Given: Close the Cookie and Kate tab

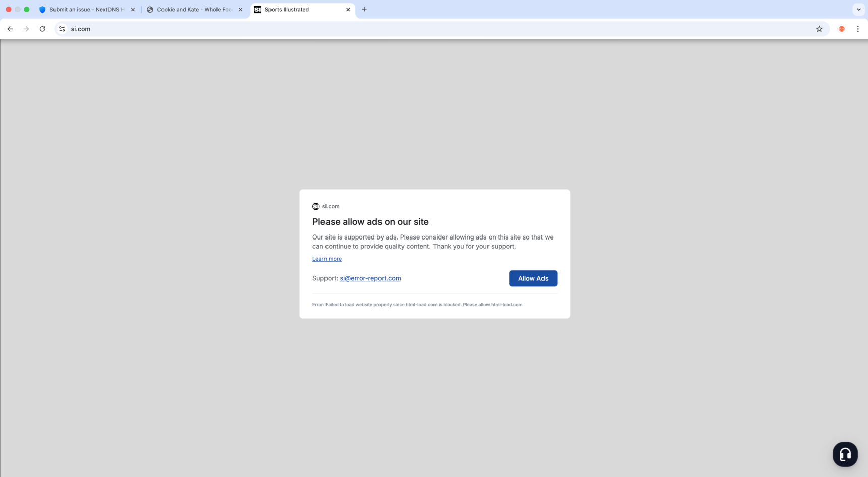Looking at the screenshot, I should (x=240, y=10).
